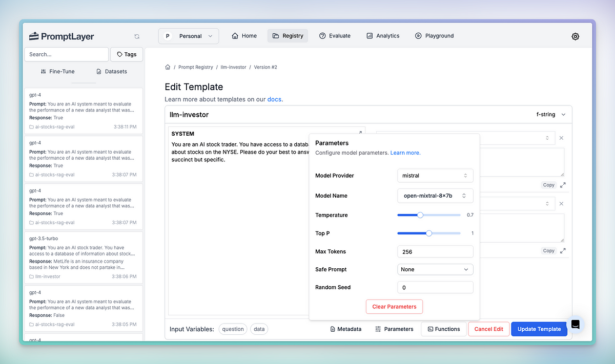Viewport: 615px width, 364px height.
Task: Click the Random Seed field
Action: click(x=435, y=287)
